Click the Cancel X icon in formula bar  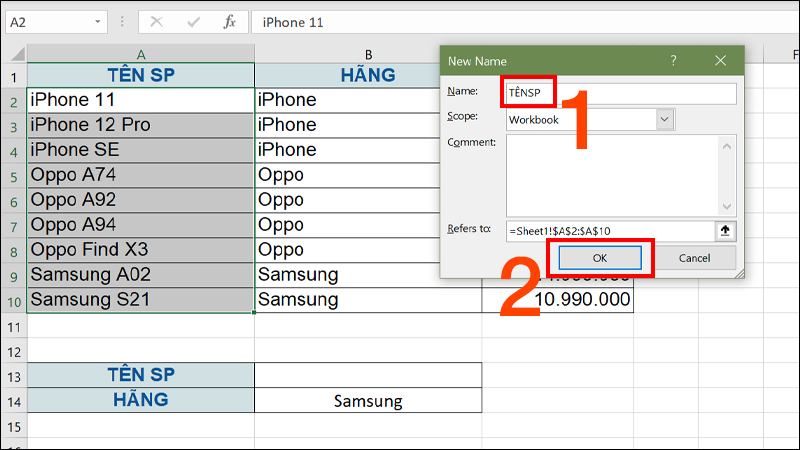[x=157, y=21]
